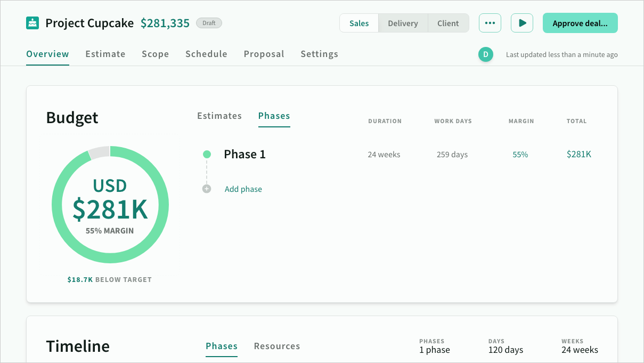The image size is (644, 363).
Task: Open the Approve deal dropdown button
Action: 580,23
